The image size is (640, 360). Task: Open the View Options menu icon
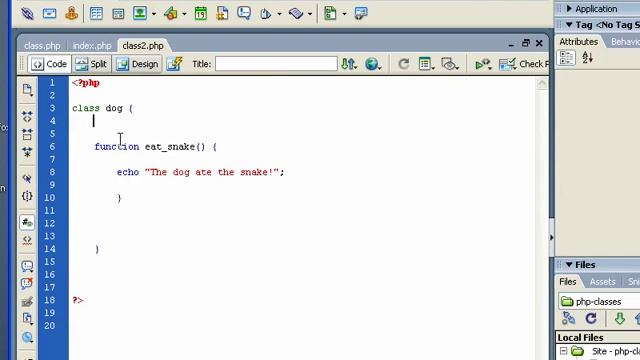(426, 64)
